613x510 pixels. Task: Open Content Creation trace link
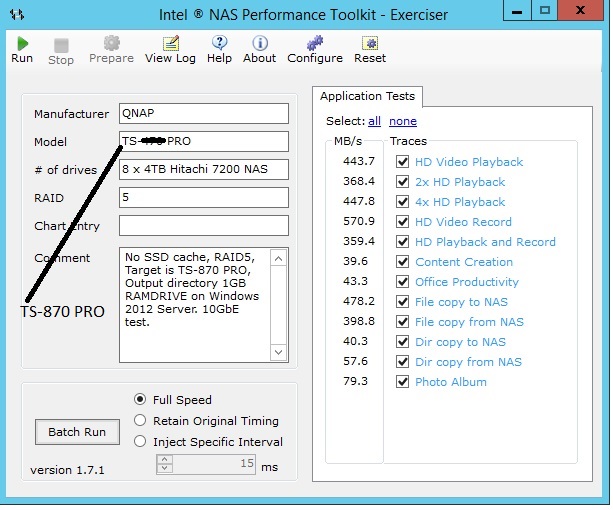(464, 262)
